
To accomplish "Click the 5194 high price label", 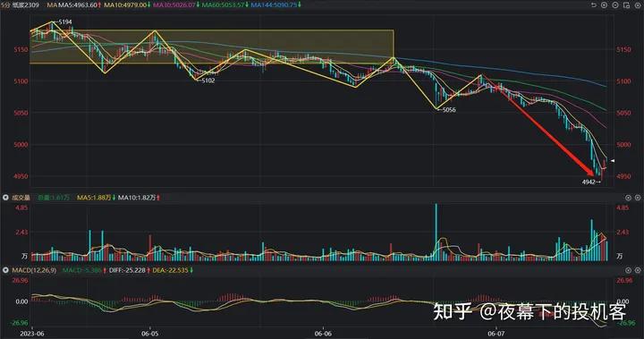I will tap(65, 21).
